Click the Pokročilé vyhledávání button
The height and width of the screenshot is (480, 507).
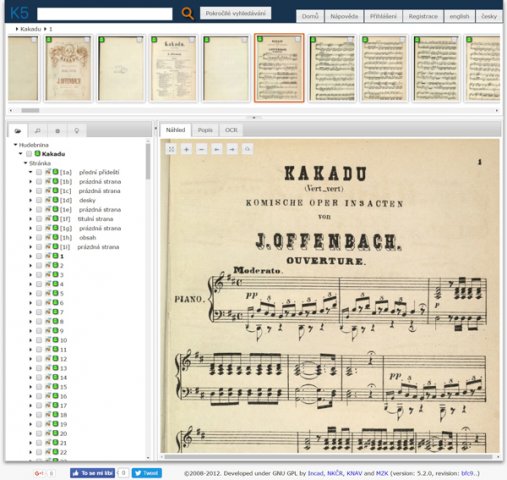click(235, 13)
